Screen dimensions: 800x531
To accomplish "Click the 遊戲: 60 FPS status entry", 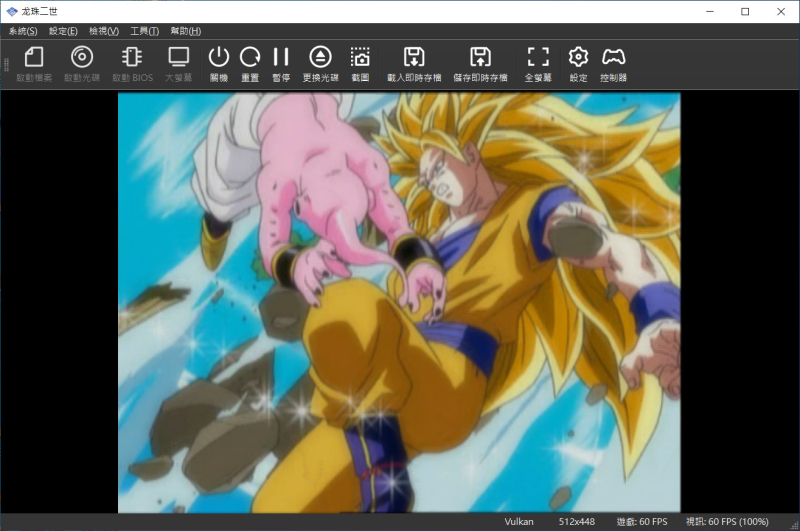I will [642, 522].
